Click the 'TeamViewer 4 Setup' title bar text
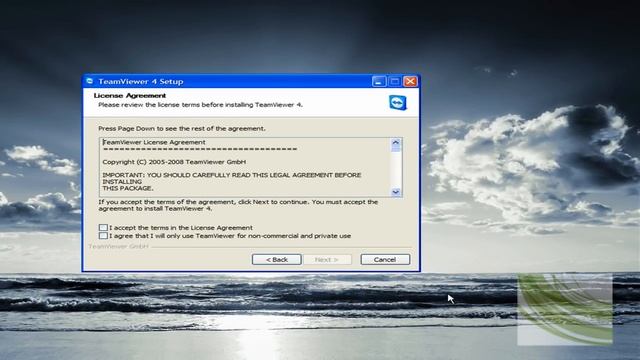Image resolution: width=640 pixels, height=360 pixels. (x=141, y=82)
